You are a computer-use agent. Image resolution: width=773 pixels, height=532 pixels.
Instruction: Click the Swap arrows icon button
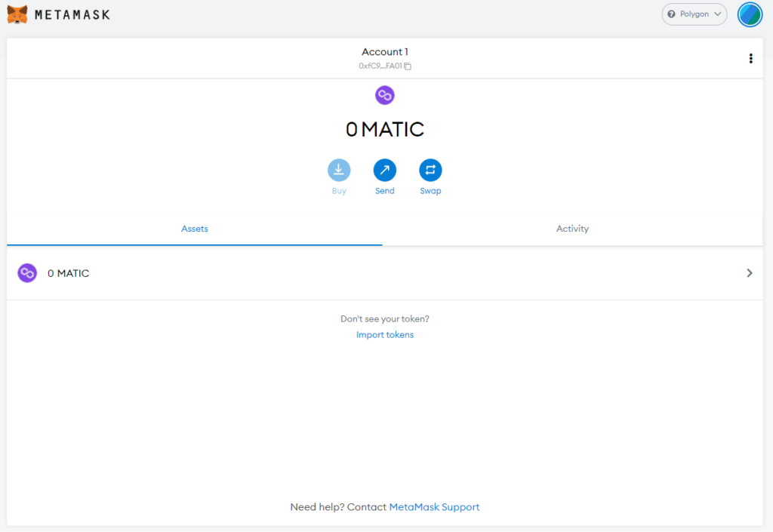pyautogui.click(x=430, y=170)
